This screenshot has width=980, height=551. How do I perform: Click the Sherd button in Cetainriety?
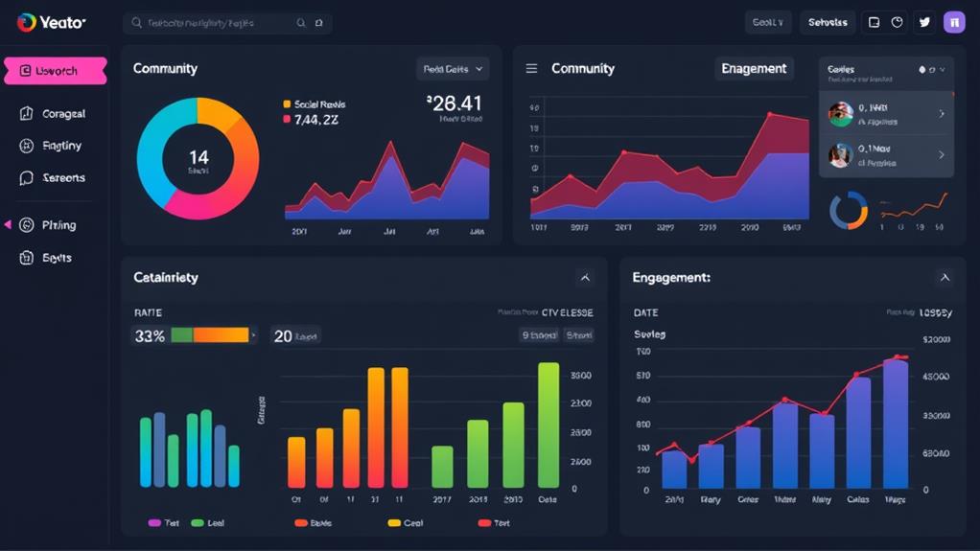(x=579, y=335)
